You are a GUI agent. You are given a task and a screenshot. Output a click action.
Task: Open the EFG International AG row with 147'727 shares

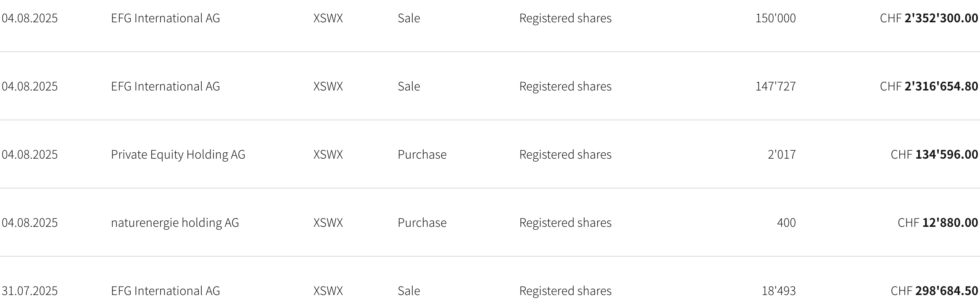490,86
